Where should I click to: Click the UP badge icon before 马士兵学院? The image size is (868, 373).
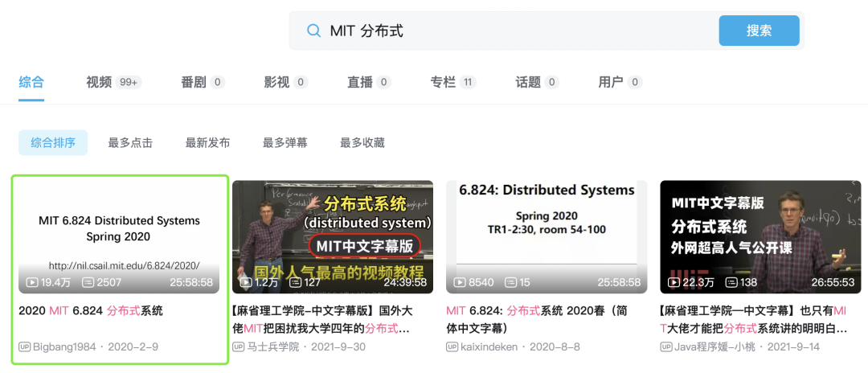[x=238, y=347]
